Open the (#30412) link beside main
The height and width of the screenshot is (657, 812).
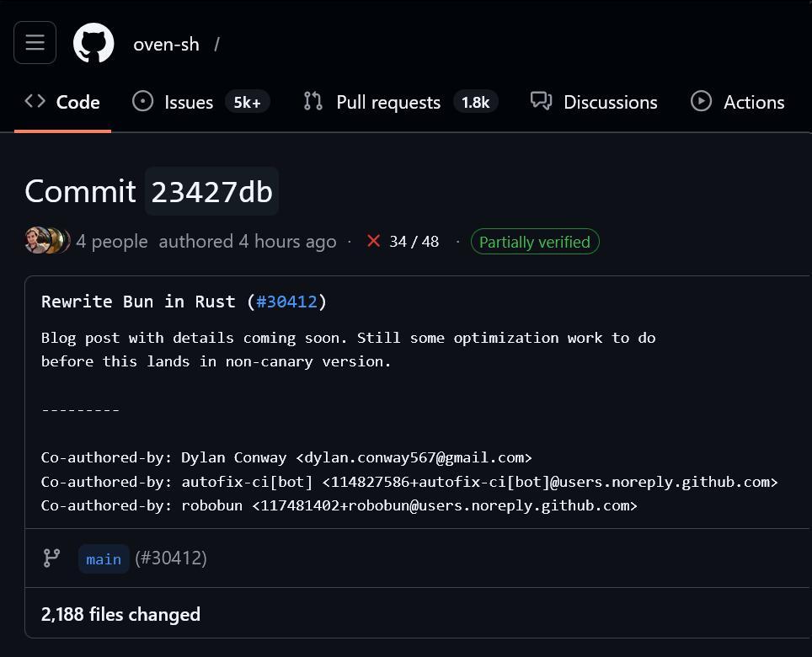tap(171, 558)
